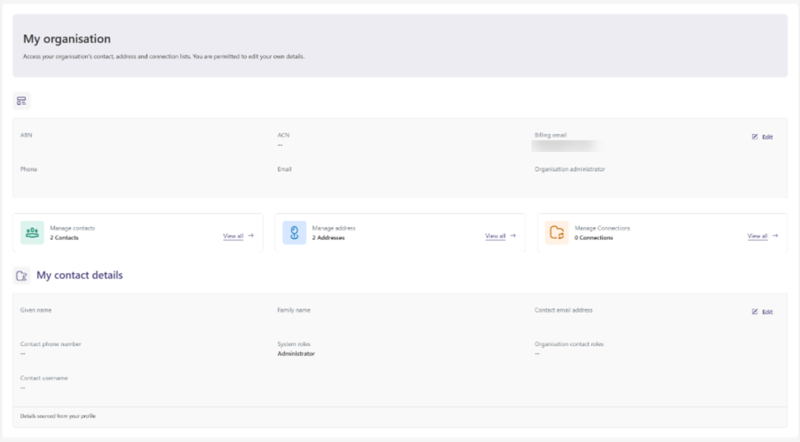This screenshot has width=800, height=442.
Task: Click the Family name label
Action: pyautogui.click(x=294, y=310)
